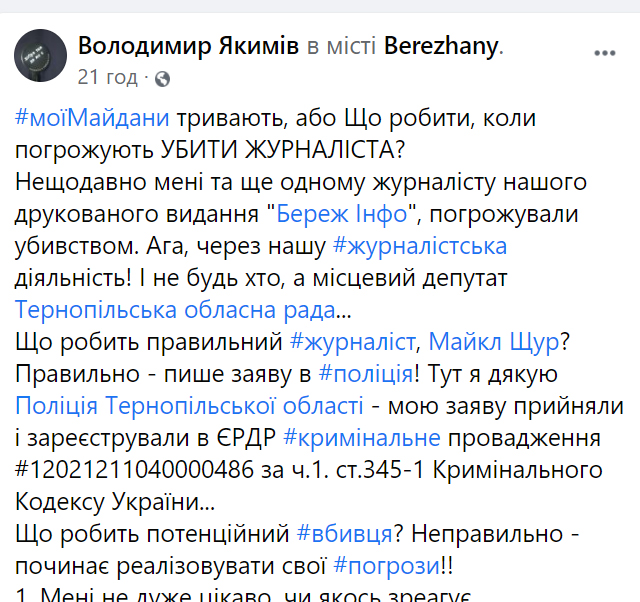Click the #журналіст hashtag

click(x=352, y=342)
